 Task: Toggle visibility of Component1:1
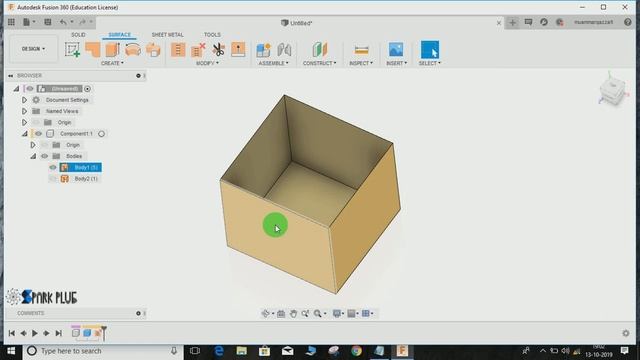point(38,133)
